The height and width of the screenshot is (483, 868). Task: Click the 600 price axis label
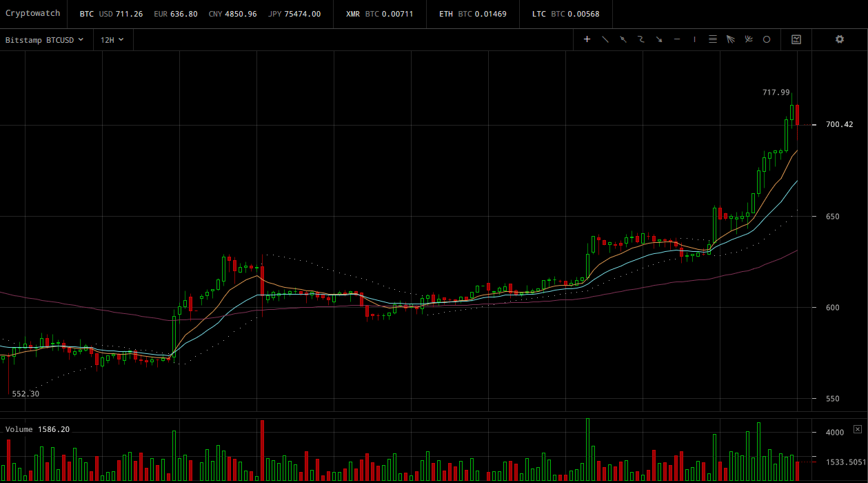coord(833,308)
